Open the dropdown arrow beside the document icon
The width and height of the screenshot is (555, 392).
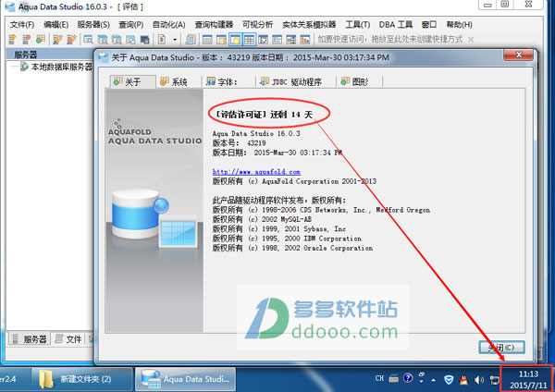click(x=175, y=40)
